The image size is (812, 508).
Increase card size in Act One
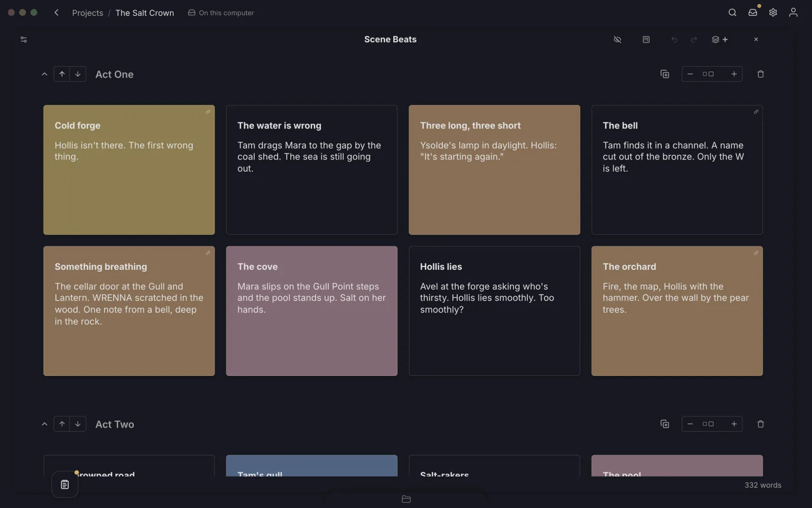pos(734,74)
